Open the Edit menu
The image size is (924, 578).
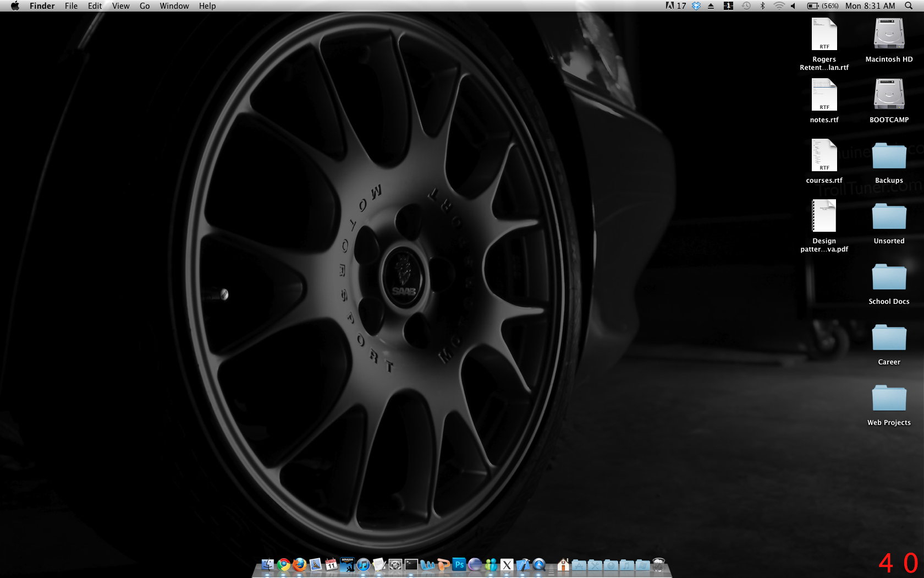click(x=95, y=6)
